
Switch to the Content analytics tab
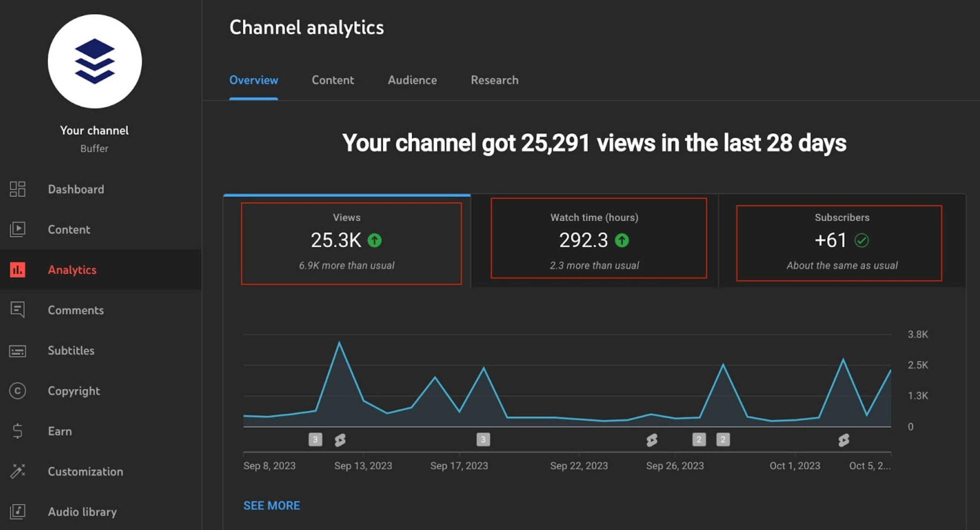click(x=333, y=81)
